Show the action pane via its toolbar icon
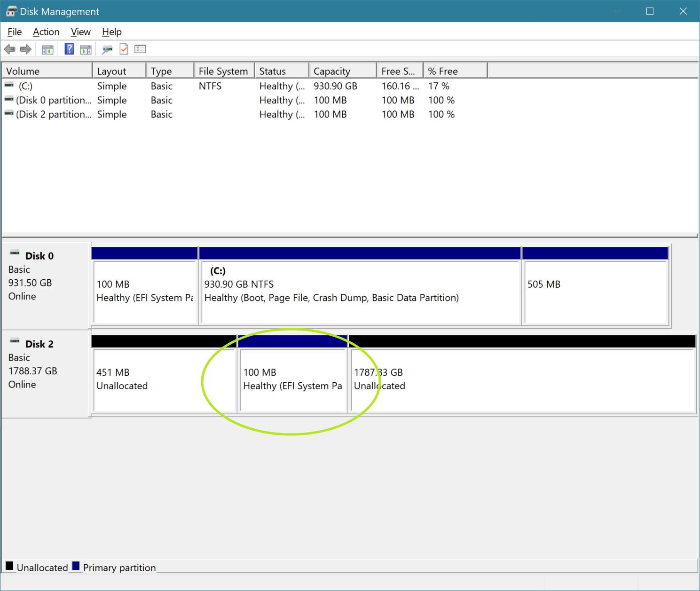 [85, 49]
